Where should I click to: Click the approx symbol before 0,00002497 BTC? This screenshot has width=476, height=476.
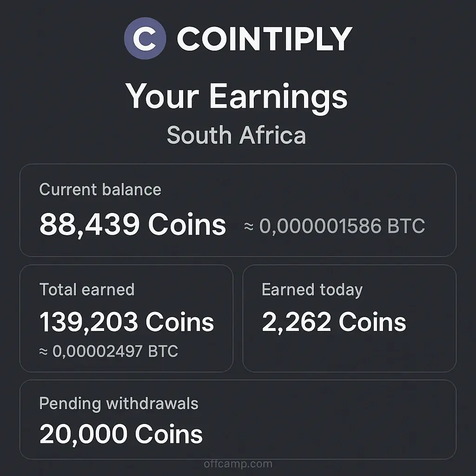[44, 352]
